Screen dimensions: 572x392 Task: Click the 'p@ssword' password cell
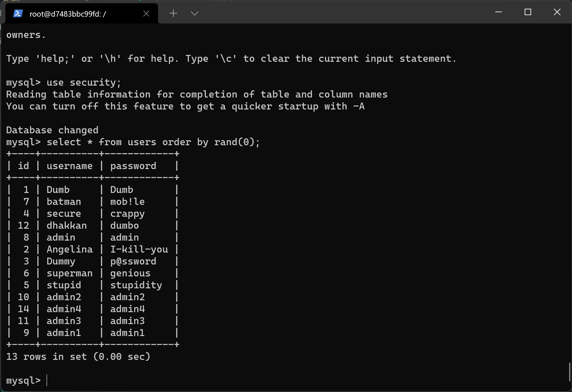(x=133, y=261)
